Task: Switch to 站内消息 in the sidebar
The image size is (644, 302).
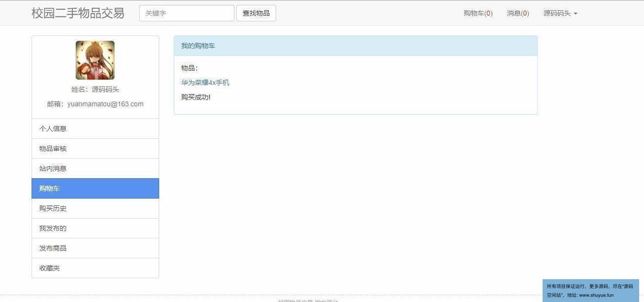Action: [95, 168]
